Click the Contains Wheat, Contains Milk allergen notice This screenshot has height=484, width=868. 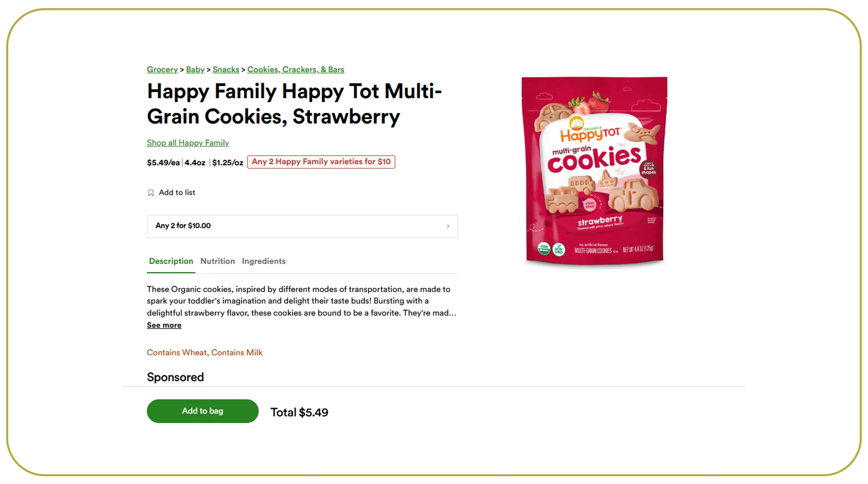(205, 352)
